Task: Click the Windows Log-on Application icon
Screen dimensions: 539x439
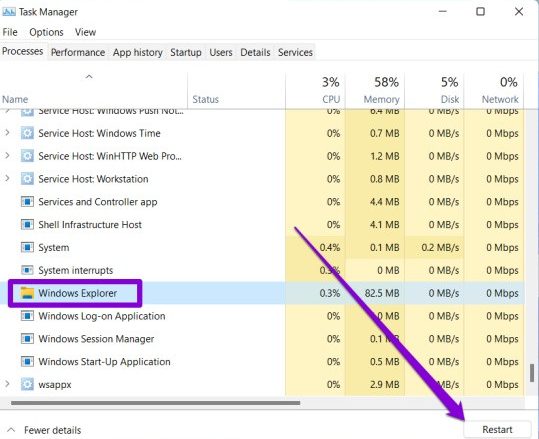Action: (27, 316)
